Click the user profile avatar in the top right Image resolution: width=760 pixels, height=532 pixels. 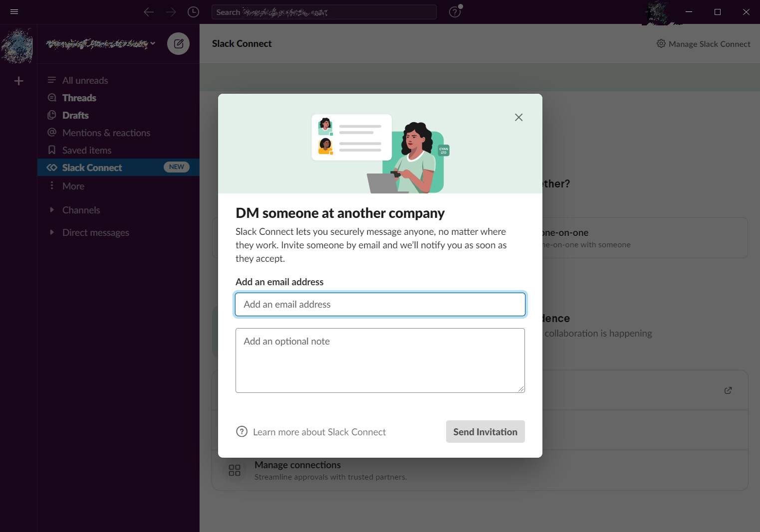[x=658, y=12]
